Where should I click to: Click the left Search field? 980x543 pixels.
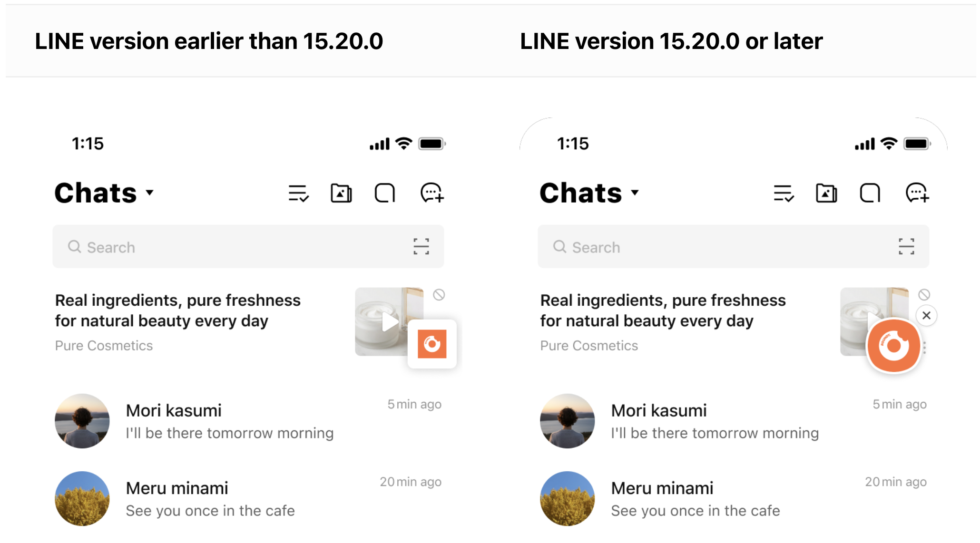[228, 247]
